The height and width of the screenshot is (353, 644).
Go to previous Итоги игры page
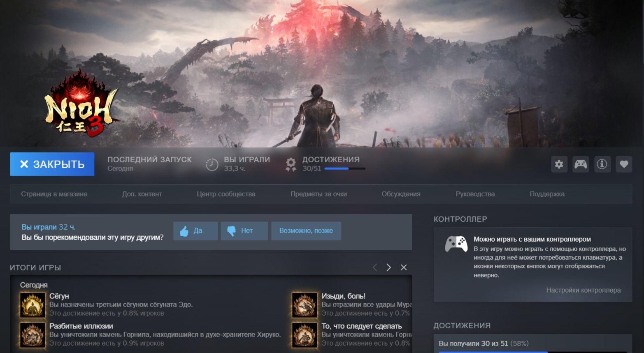pyautogui.click(x=375, y=268)
